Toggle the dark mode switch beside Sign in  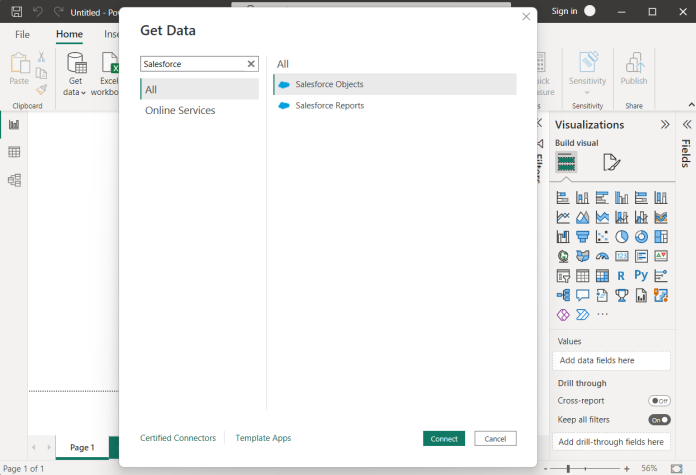(590, 11)
